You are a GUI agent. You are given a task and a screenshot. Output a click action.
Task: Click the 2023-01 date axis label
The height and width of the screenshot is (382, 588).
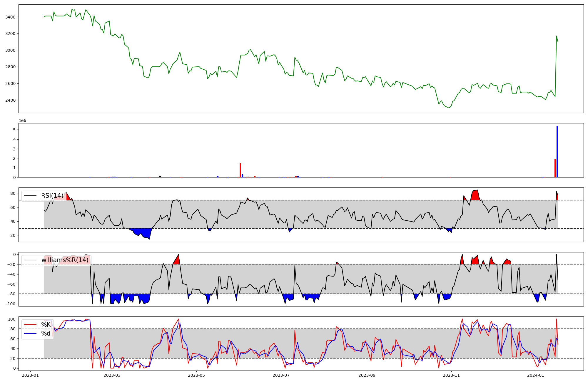[30, 375]
